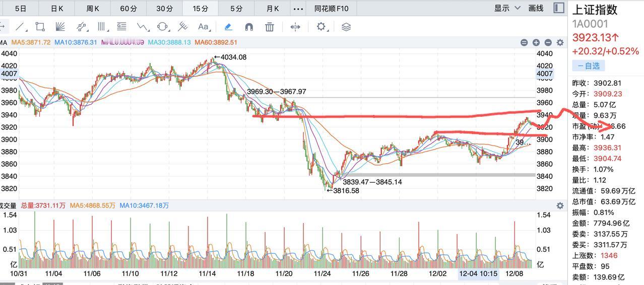The height and width of the screenshot is (285, 644).
Task: Click the 3969.30—3967.97 gap label
Action: pos(276,92)
